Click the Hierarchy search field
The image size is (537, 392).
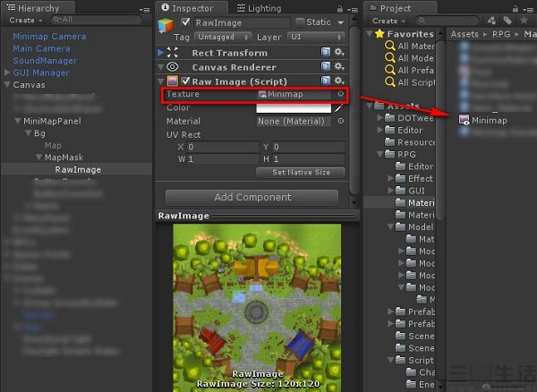tap(96, 20)
